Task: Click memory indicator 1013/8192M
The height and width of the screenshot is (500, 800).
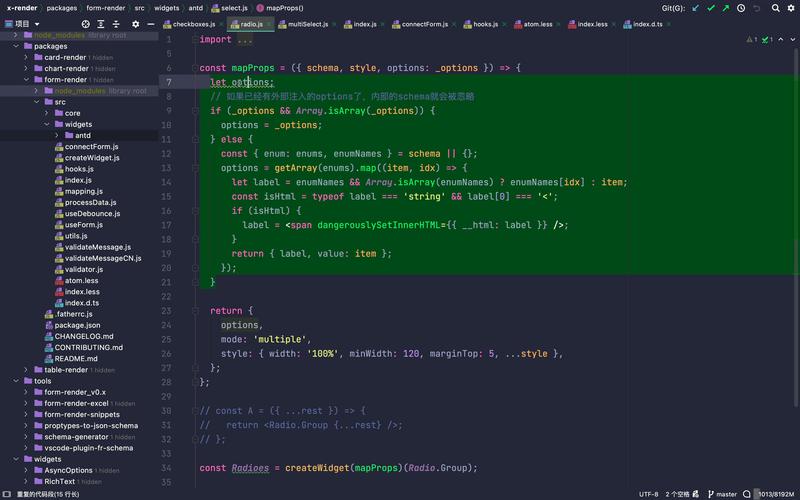Action: 776,494
